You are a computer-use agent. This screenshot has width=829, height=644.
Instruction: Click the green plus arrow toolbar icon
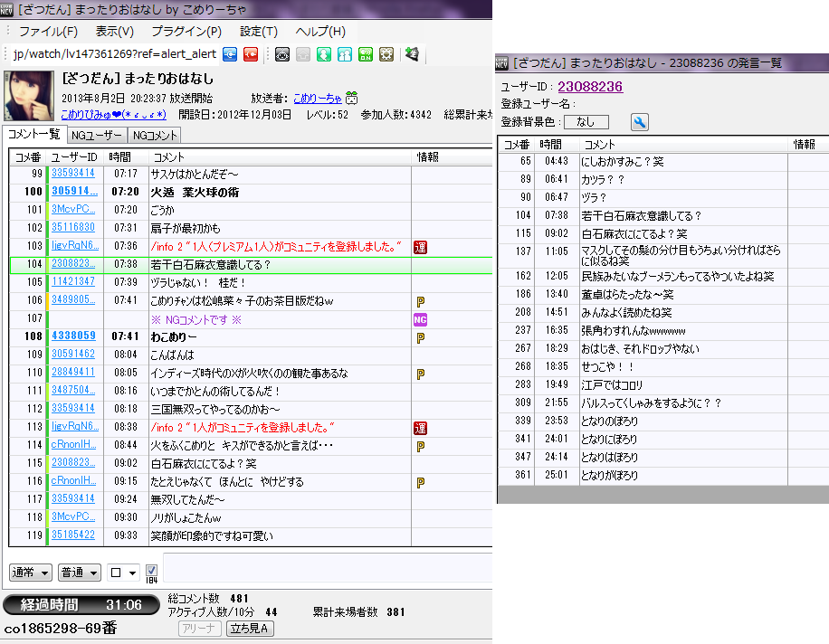pyautogui.click(x=412, y=54)
